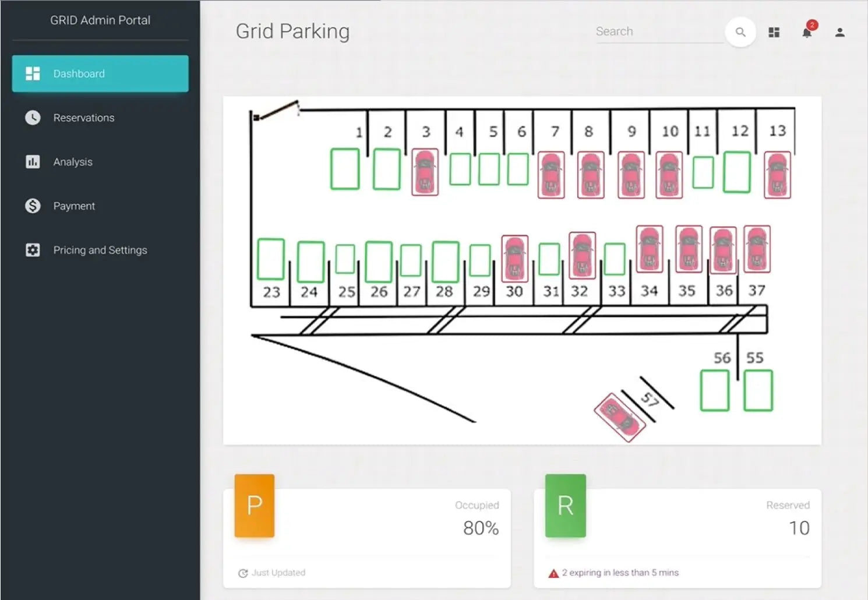Click the 80% occupied value
This screenshot has height=600, width=868.
481,528
